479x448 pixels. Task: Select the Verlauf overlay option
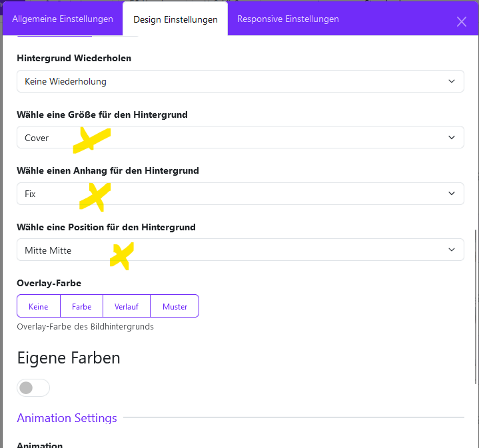pos(126,306)
